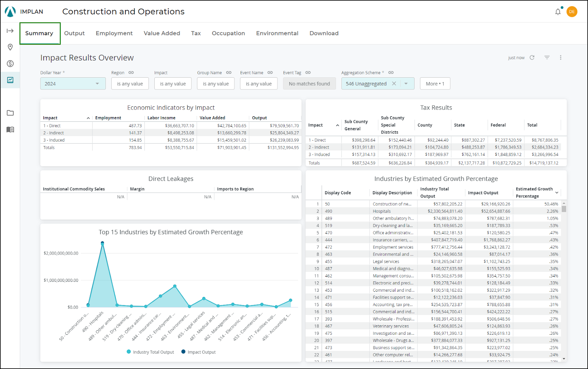Open the Regions map pin icon in sidebar

[x=10, y=47]
